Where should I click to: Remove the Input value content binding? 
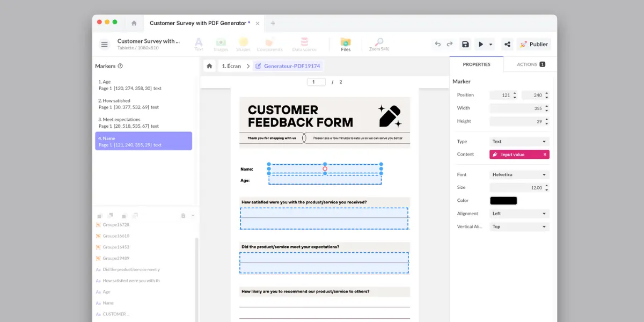tap(545, 155)
